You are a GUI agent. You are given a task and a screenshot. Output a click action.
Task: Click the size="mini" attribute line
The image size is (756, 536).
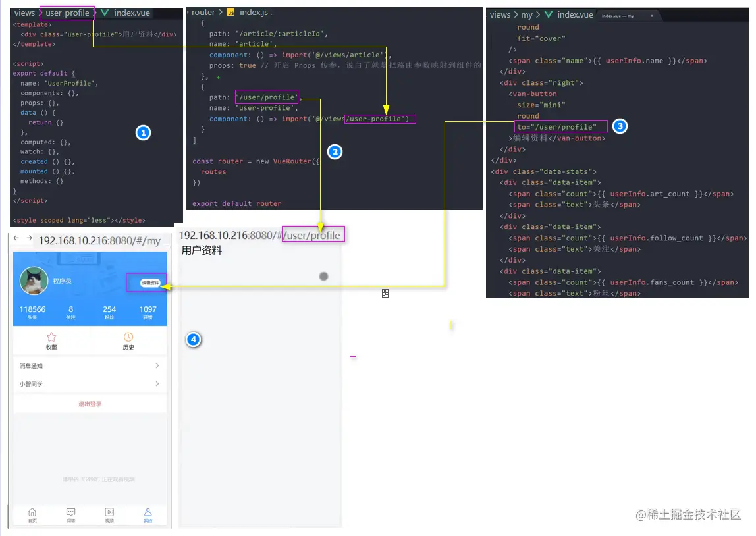pyautogui.click(x=541, y=105)
